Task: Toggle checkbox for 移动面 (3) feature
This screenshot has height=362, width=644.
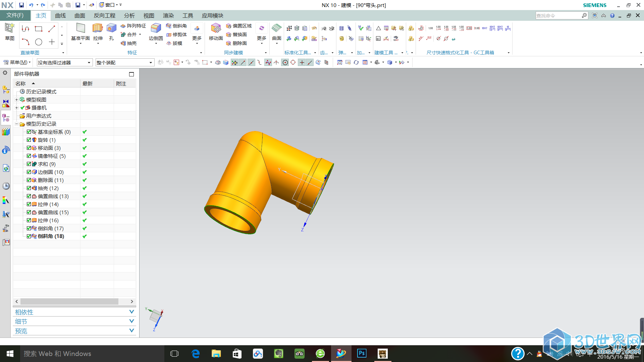Action: pos(29,148)
